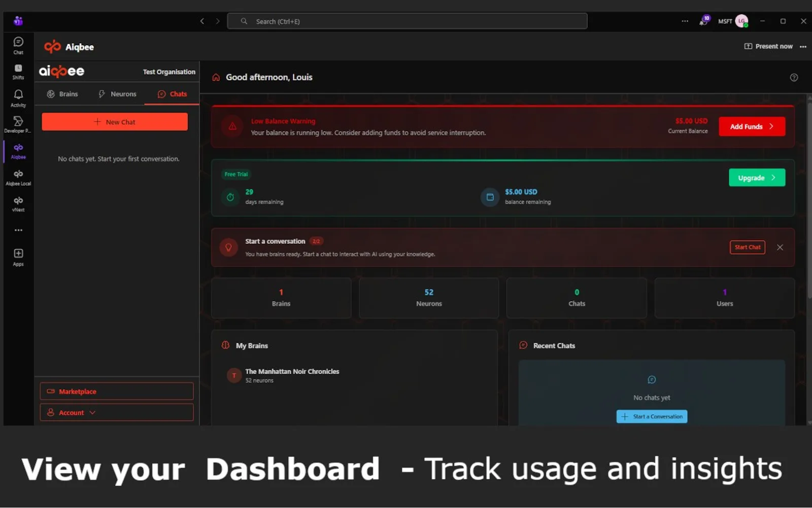
Task: Go forward with the navigation arrow
Action: [218, 21]
